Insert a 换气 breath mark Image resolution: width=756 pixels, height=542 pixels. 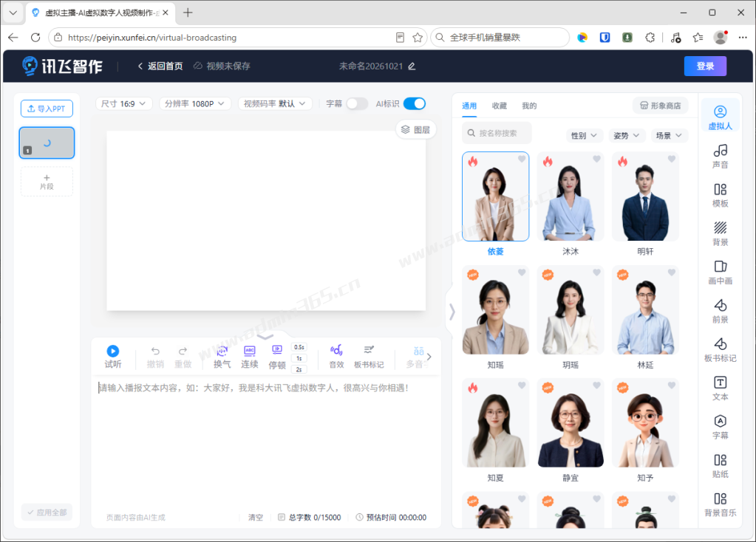222,357
